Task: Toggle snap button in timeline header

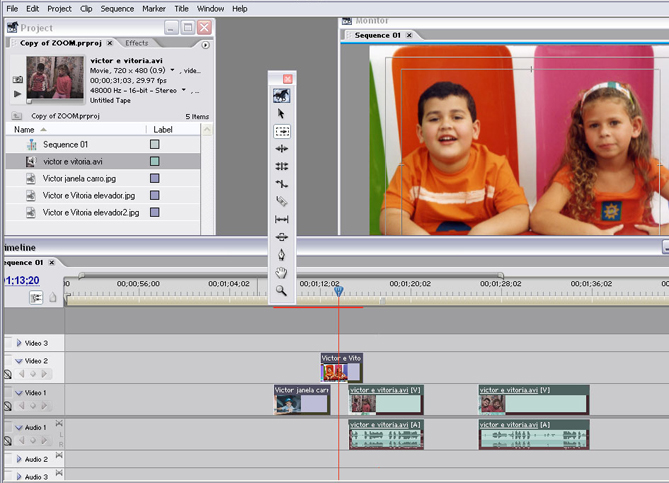Action: click(x=37, y=297)
